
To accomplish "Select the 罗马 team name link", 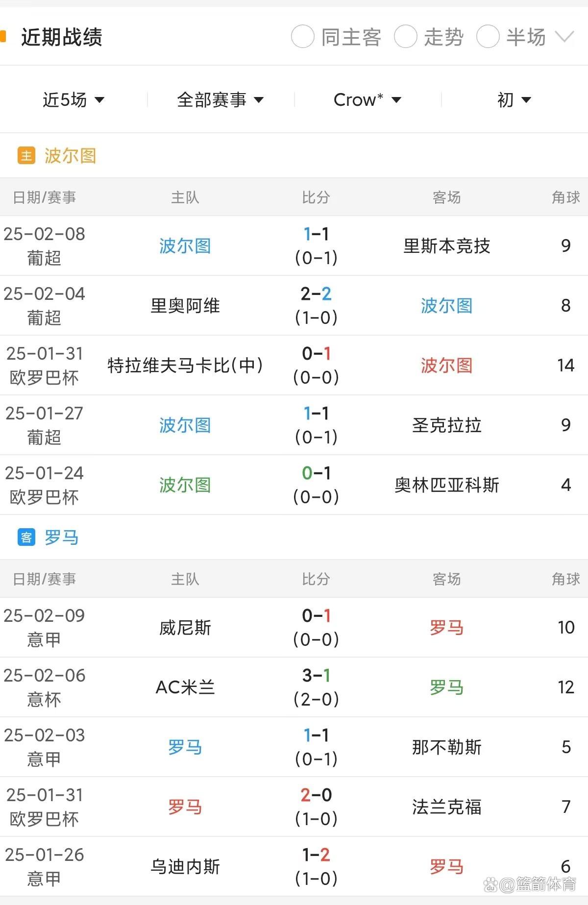I will pyautogui.click(x=62, y=537).
